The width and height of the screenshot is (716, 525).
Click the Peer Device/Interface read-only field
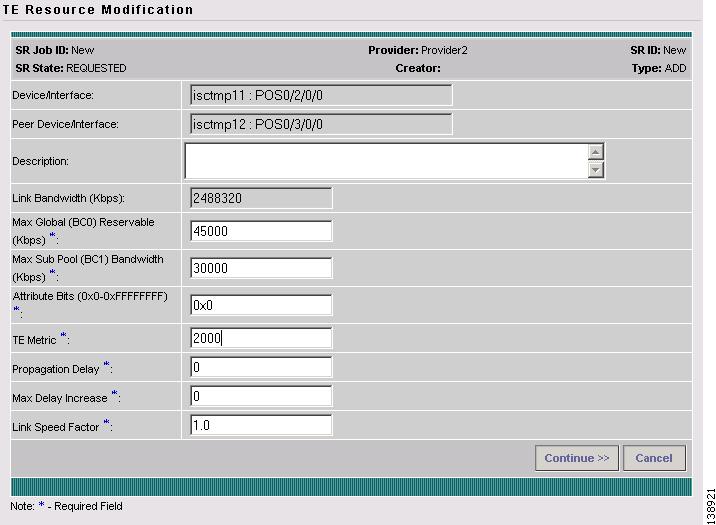coord(321,124)
